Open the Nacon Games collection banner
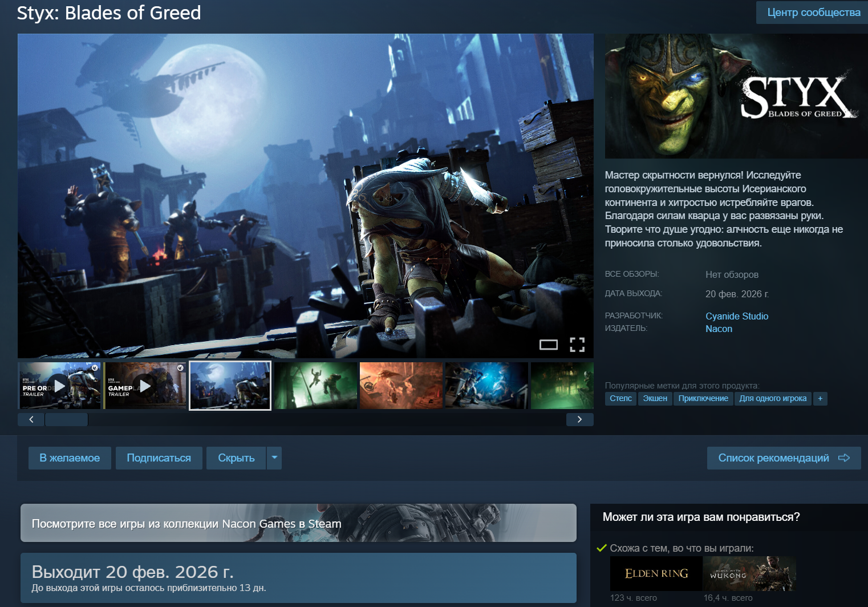The height and width of the screenshot is (607, 868). [298, 523]
